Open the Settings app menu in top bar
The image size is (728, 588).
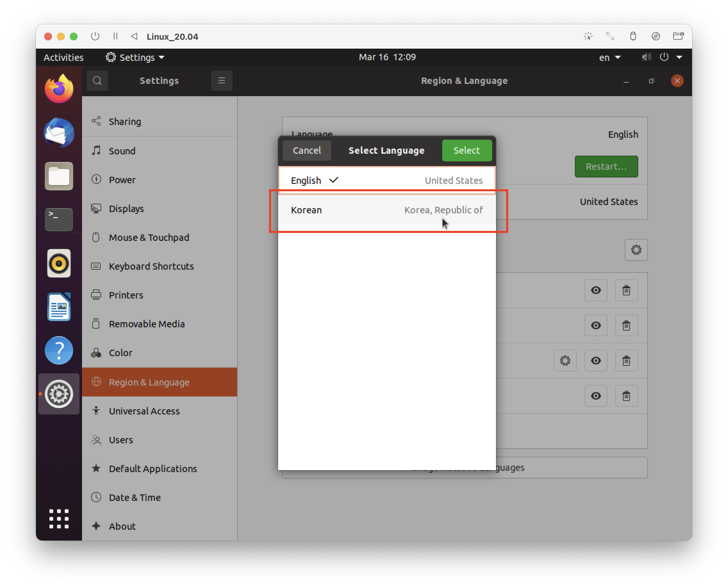[136, 58]
